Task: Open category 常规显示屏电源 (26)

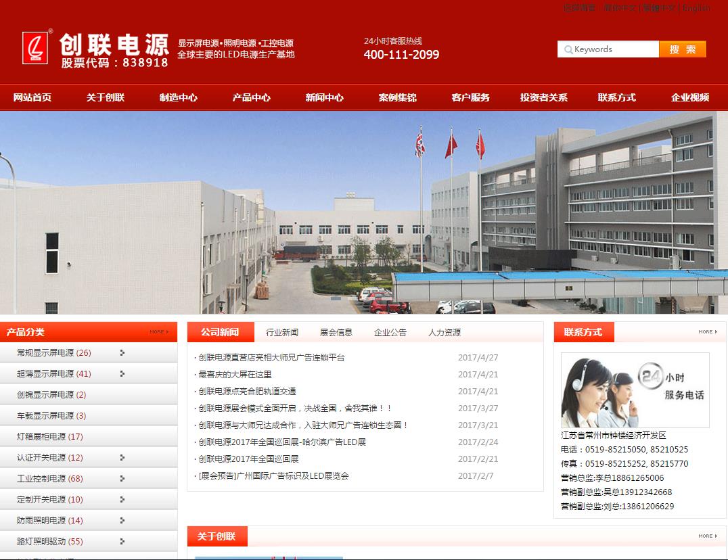Action: click(x=54, y=352)
